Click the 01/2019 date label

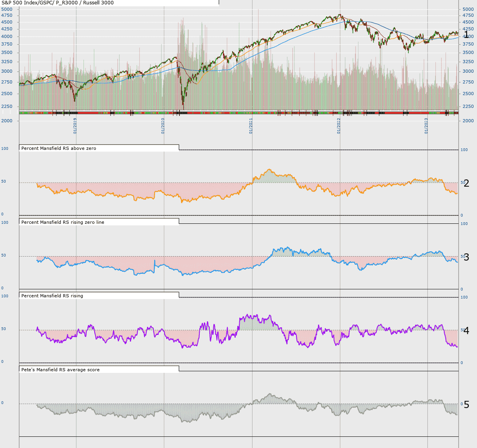tap(75, 126)
